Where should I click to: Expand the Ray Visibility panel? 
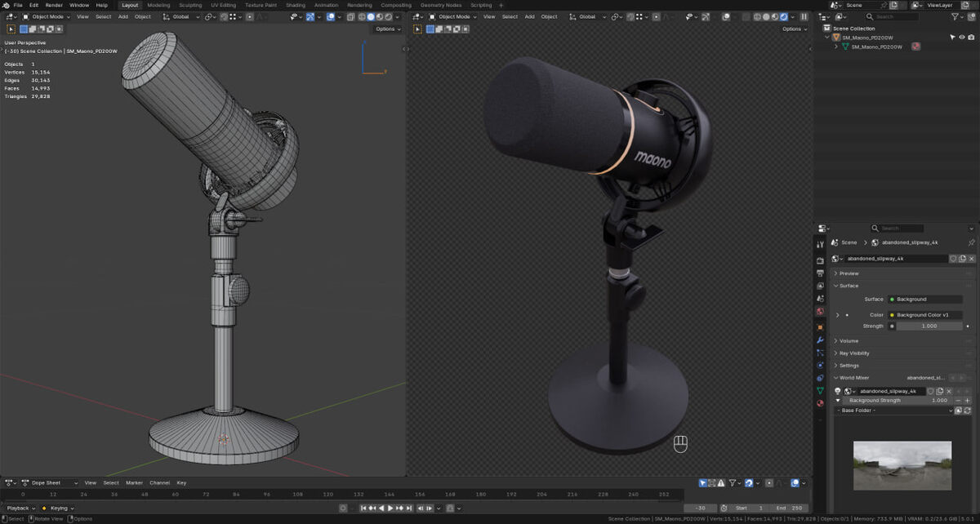point(902,353)
